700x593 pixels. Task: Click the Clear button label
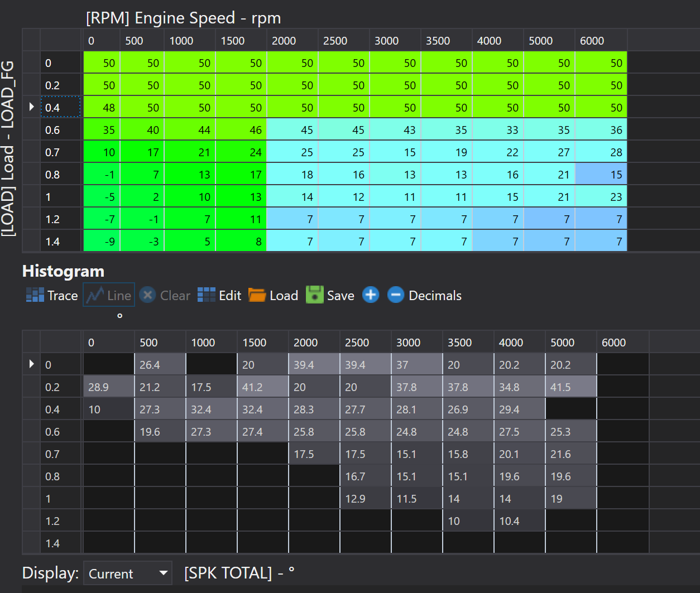pos(175,296)
